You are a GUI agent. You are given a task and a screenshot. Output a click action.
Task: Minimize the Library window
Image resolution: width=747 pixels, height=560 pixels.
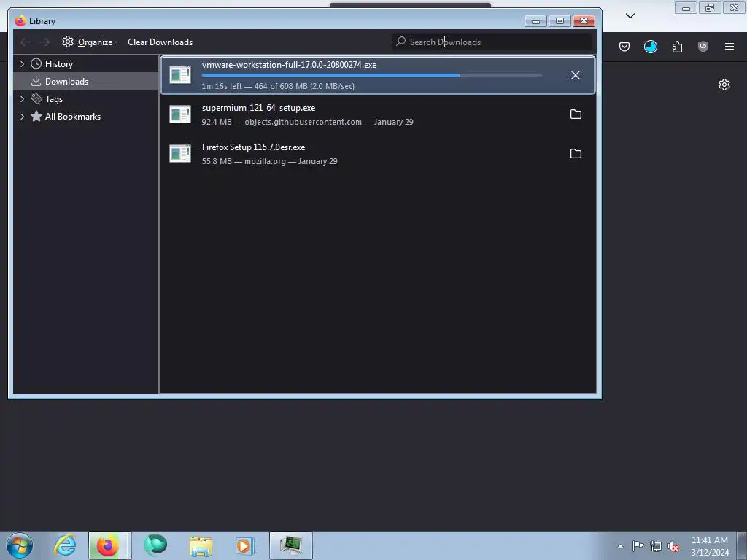coord(535,21)
